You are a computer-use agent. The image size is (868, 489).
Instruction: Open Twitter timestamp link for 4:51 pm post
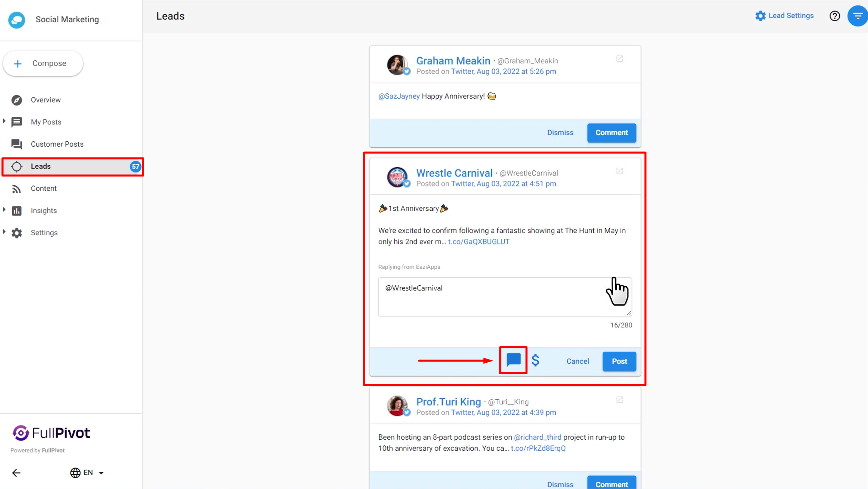pyautogui.click(x=503, y=184)
